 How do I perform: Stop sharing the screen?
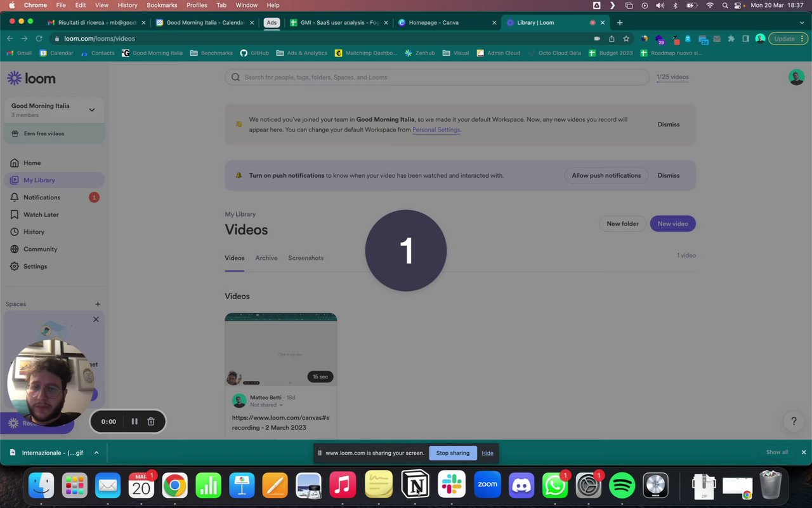coord(453,453)
